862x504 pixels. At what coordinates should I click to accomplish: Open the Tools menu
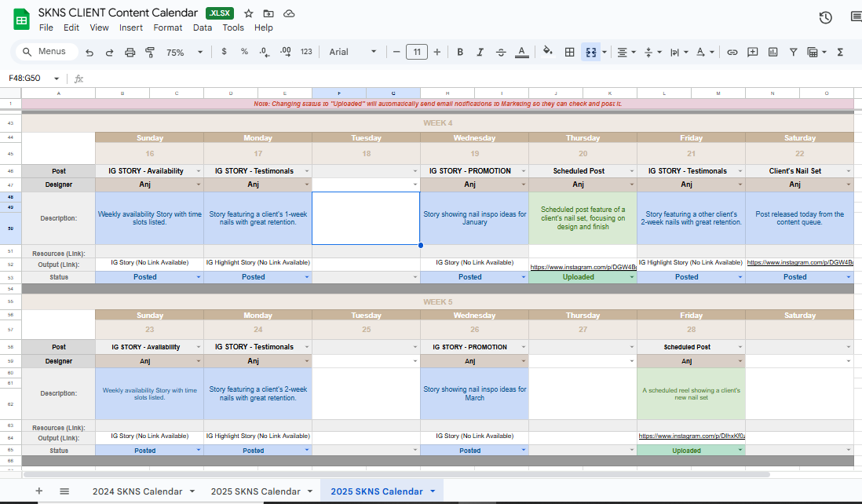(233, 27)
